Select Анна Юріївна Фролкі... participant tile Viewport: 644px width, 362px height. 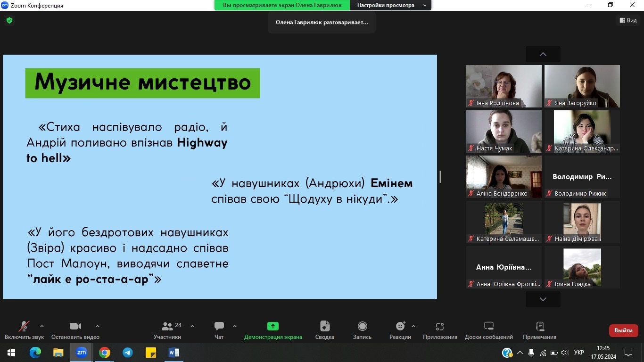(504, 267)
